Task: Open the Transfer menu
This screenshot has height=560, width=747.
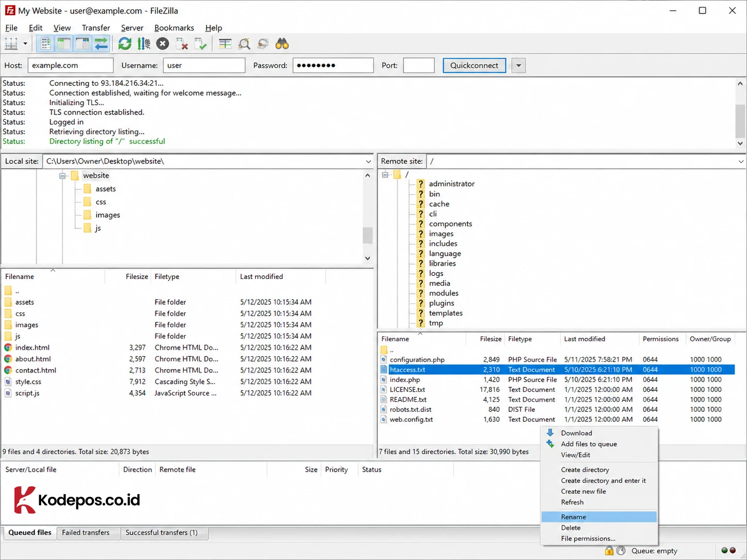Action: 96,28
